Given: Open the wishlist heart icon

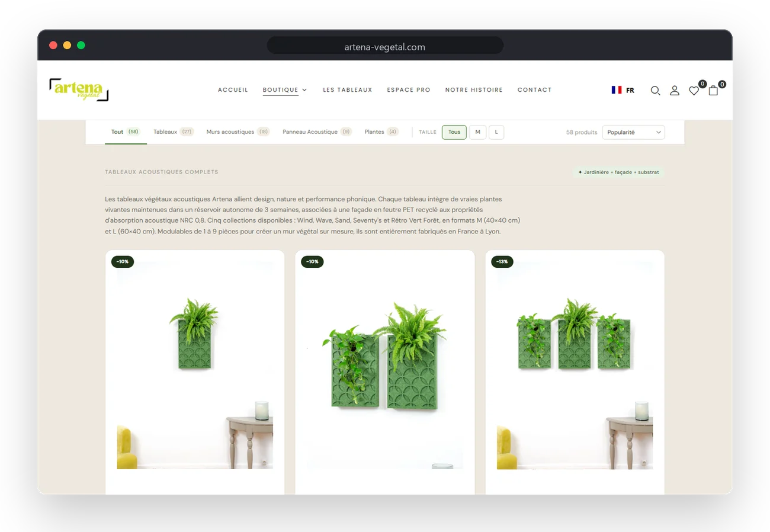Looking at the screenshot, I should click(x=694, y=91).
